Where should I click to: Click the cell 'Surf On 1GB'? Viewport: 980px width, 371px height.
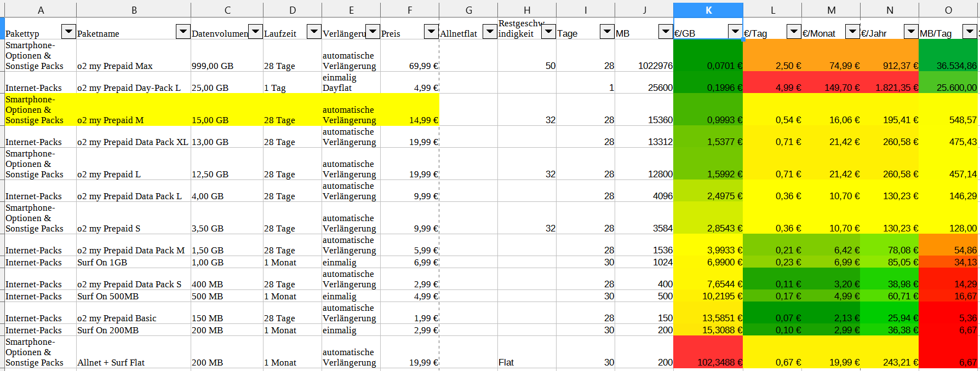134,262
